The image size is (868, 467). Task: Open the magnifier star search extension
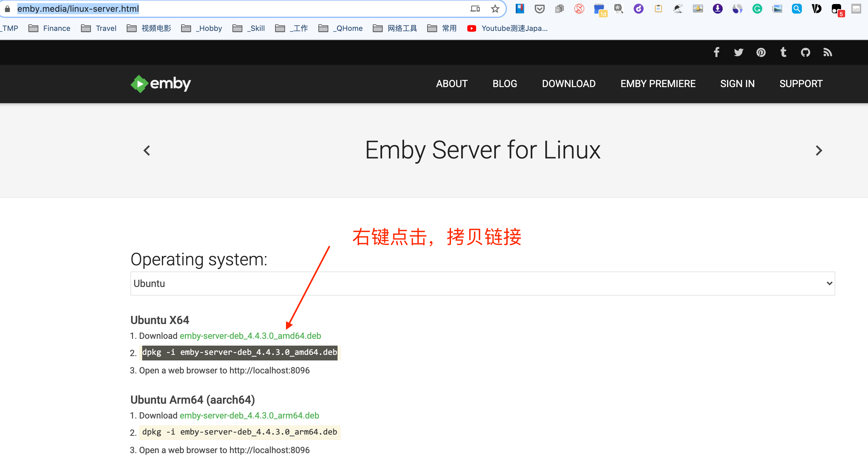619,9
